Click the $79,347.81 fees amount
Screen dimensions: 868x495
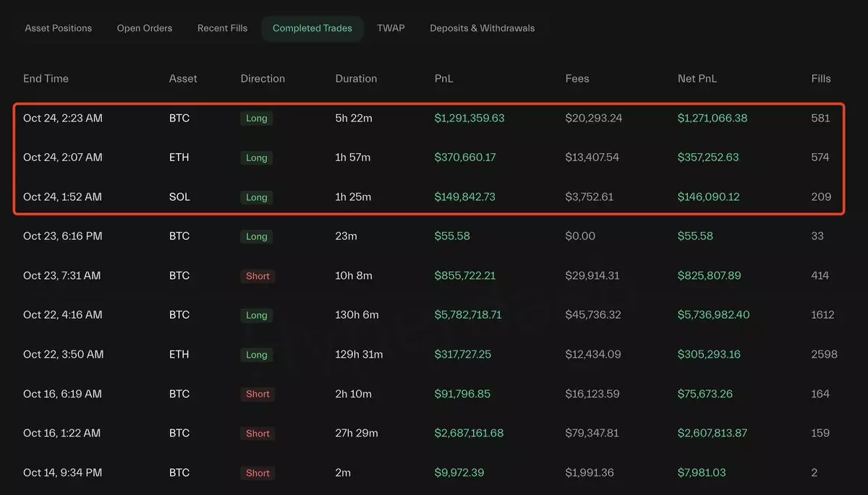(x=593, y=433)
